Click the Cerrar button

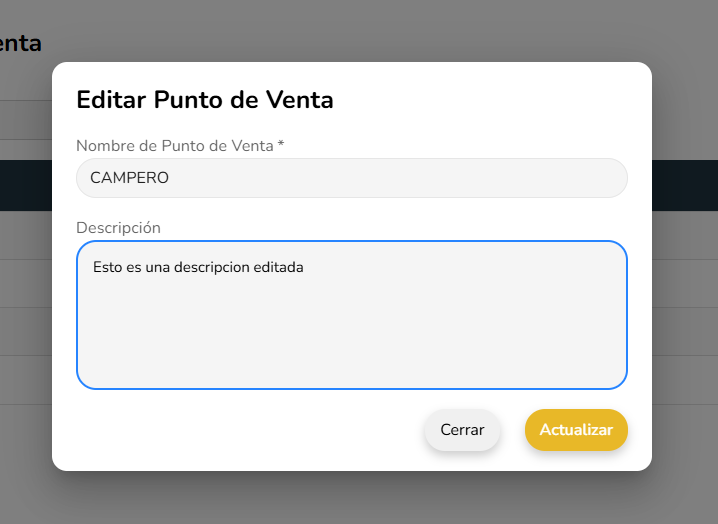(462, 430)
